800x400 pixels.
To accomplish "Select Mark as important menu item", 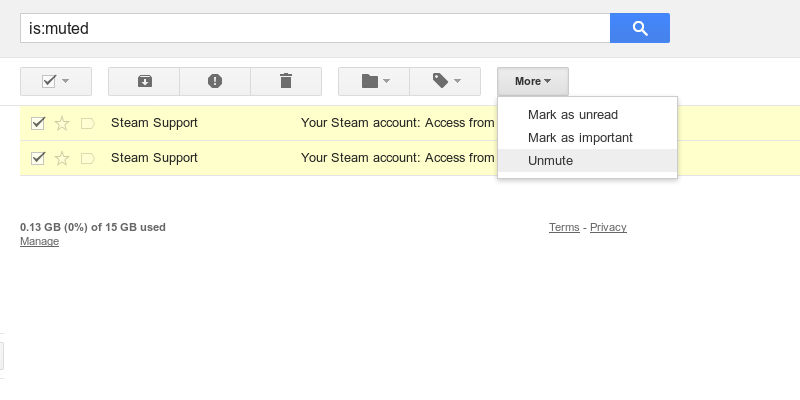I will (x=580, y=138).
